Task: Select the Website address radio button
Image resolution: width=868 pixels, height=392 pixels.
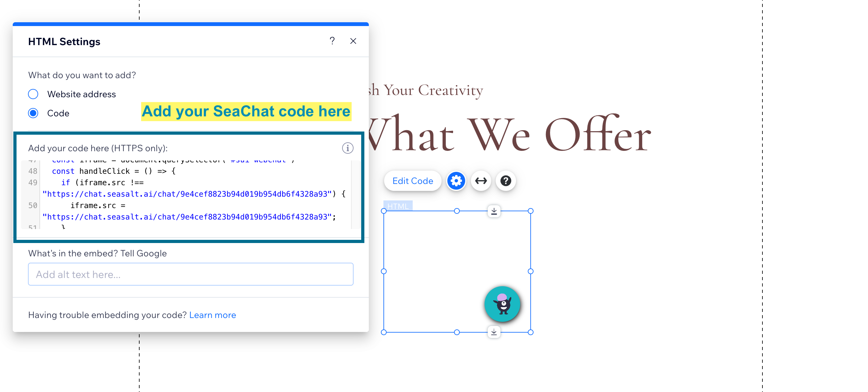Action: (33, 95)
